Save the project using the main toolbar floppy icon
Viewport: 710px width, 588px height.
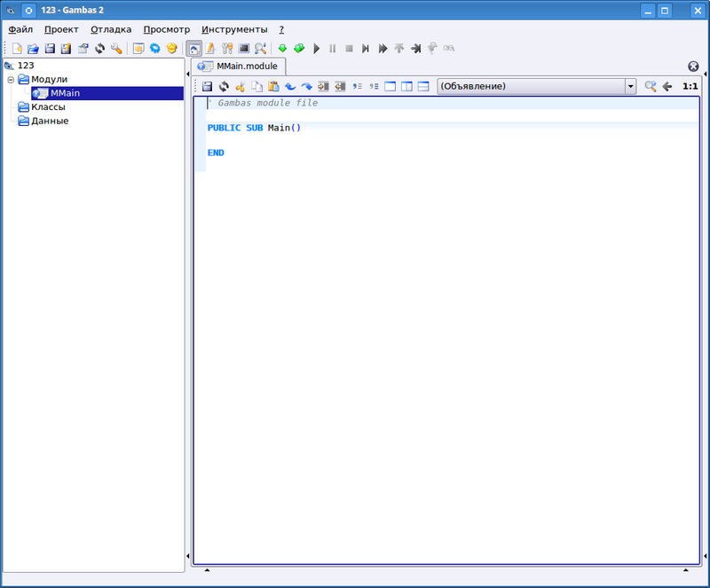(50, 48)
